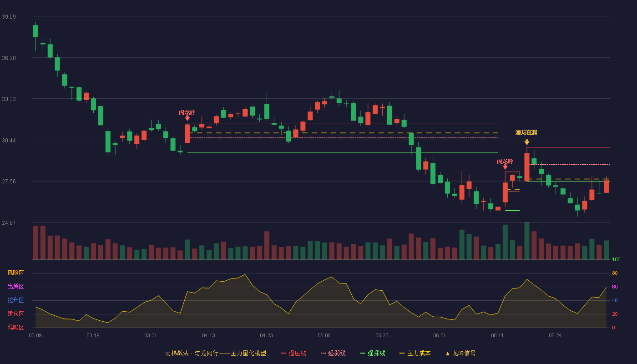Click the 出货区 zone label
The image size is (637, 364).
point(16,287)
